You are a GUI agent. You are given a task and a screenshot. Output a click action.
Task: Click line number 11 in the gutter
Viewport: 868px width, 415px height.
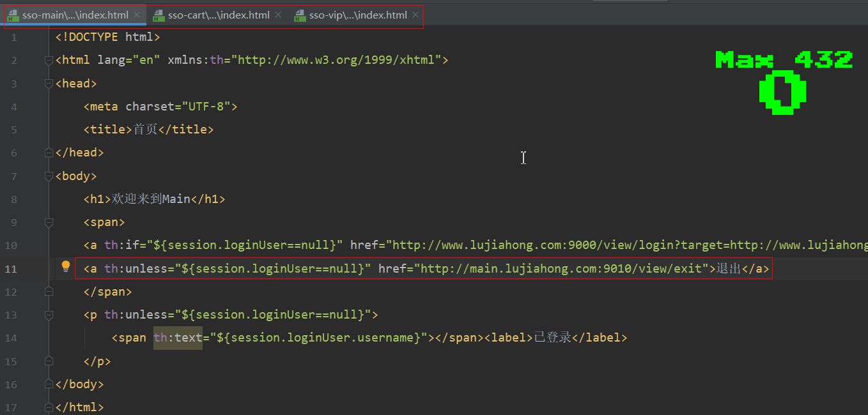click(x=11, y=269)
